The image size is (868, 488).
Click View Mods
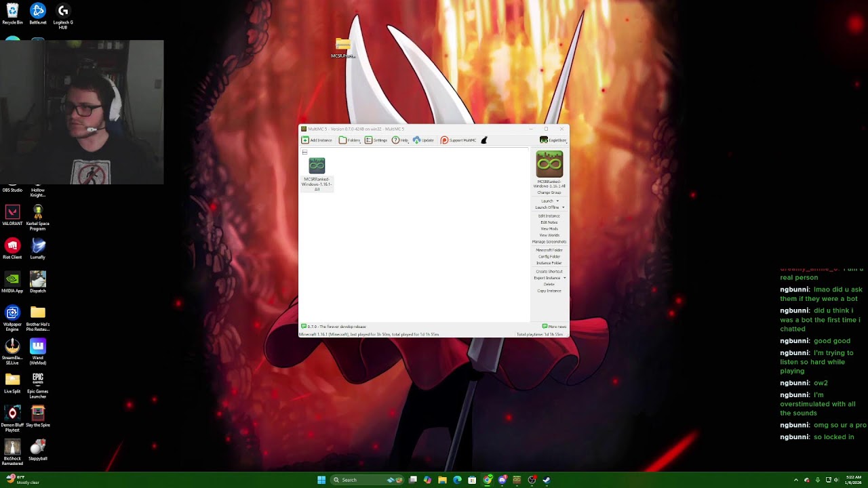(549, 229)
